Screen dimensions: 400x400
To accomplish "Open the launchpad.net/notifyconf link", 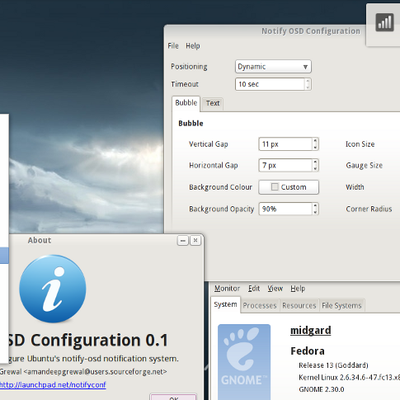I will click(53, 385).
